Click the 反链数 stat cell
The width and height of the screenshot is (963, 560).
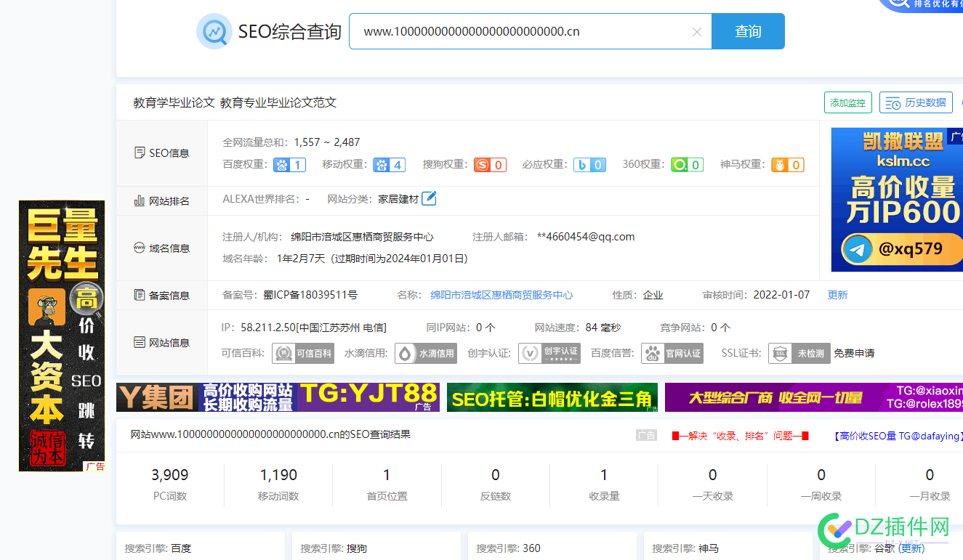496,484
